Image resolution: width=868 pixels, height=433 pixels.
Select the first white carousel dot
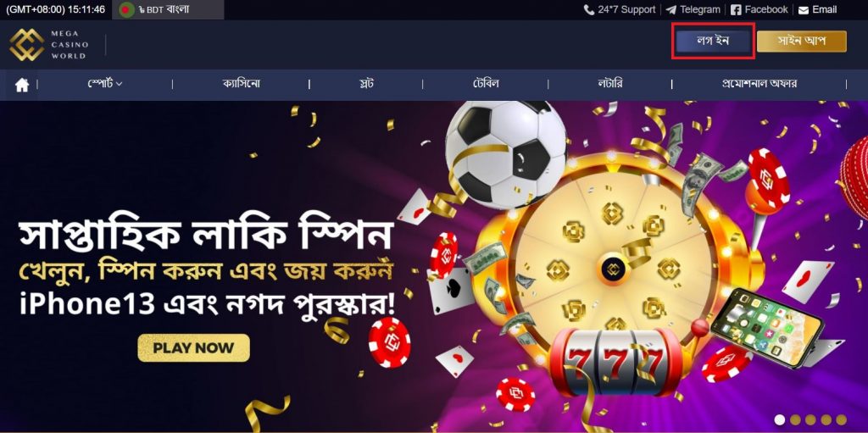[780, 419]
